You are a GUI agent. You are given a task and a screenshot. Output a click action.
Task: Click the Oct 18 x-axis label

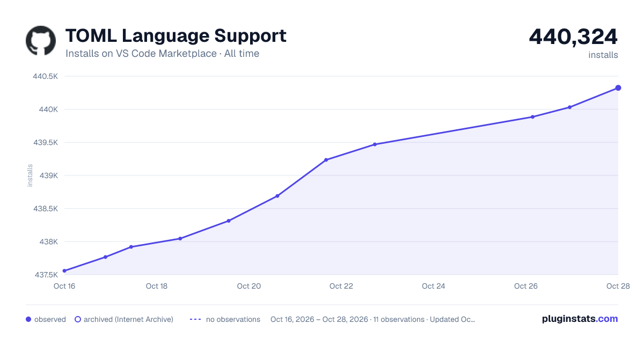coord(157,286)
